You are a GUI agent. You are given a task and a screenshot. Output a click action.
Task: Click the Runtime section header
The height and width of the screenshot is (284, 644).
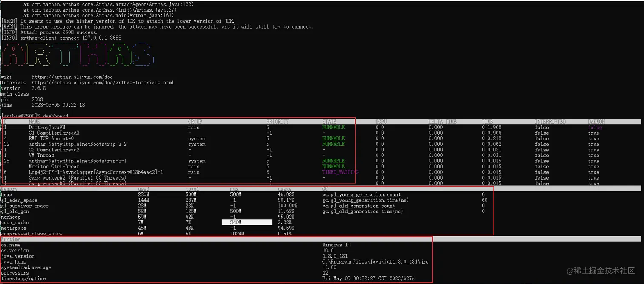(x=11, y=239)
